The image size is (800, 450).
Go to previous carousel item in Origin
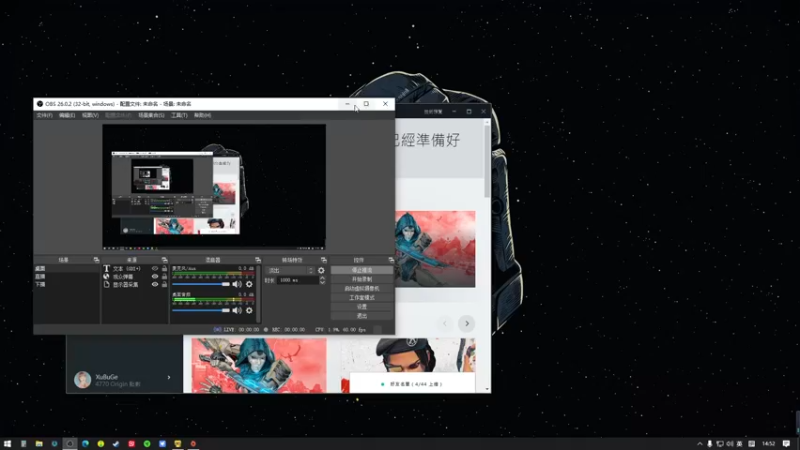tap(445, 323)
